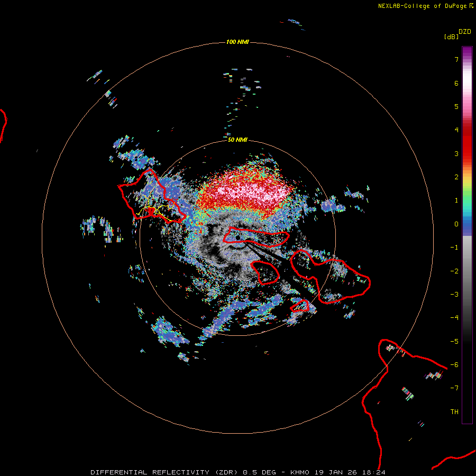The image size is (476, 476).
Task: Click the -4 dB mark on the color scale
Action: pyautogui.click(x=454, y=318)
